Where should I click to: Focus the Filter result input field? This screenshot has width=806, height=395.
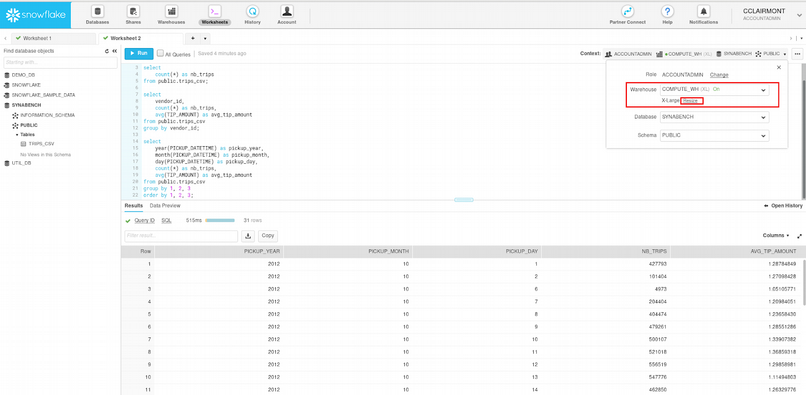click(181, 236)
